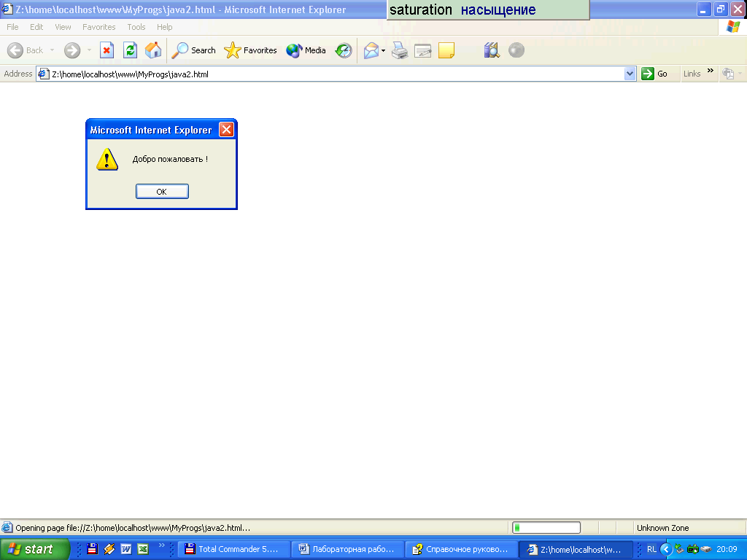Screen dimensions: 747x560
Task: Click the saturation translation popup
Action: coord(488,9)
